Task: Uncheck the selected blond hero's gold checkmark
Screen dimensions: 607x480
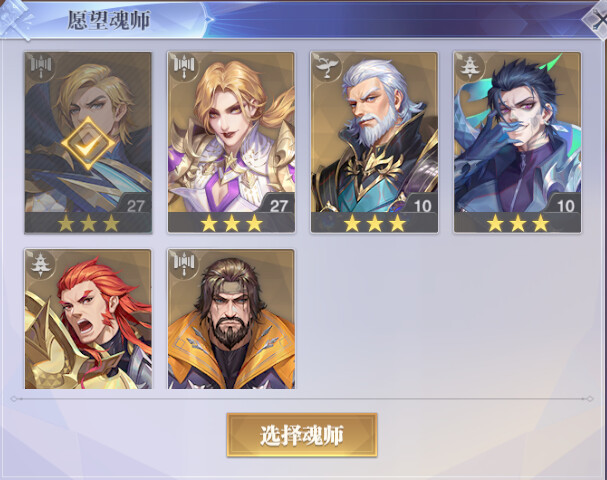Action: pyautogui.click(x=88, y=143)
